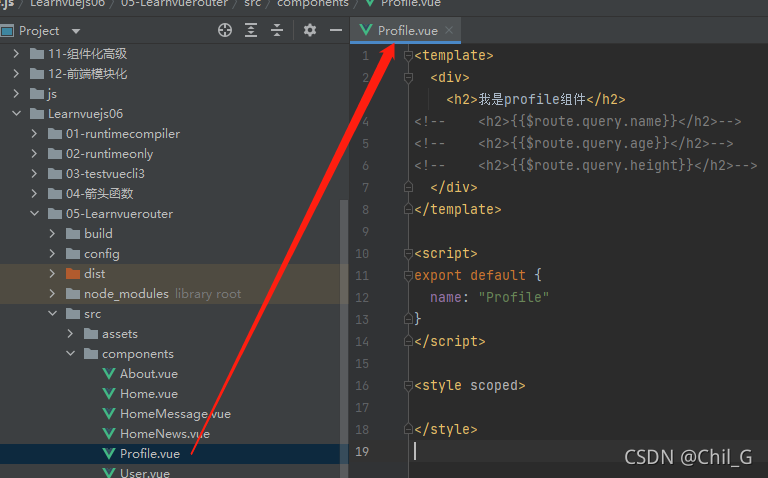Click the src folder icon
Viewport: 768px width, 478px height.
(73, 313)
